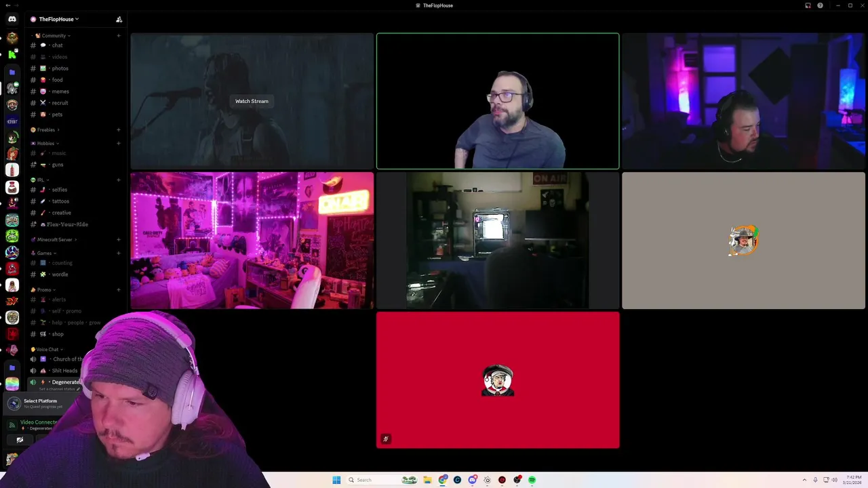Open the red sriracha bottle server icon
868x488 pixels.
pos(12,170)
